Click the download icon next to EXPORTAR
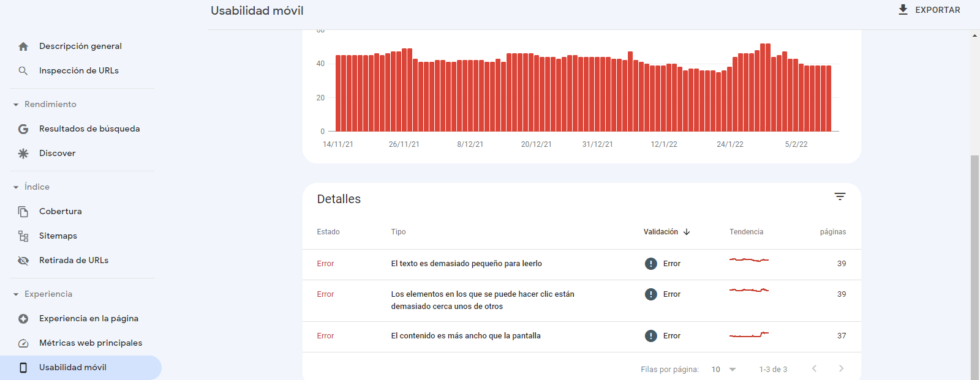 click(903, 10)
